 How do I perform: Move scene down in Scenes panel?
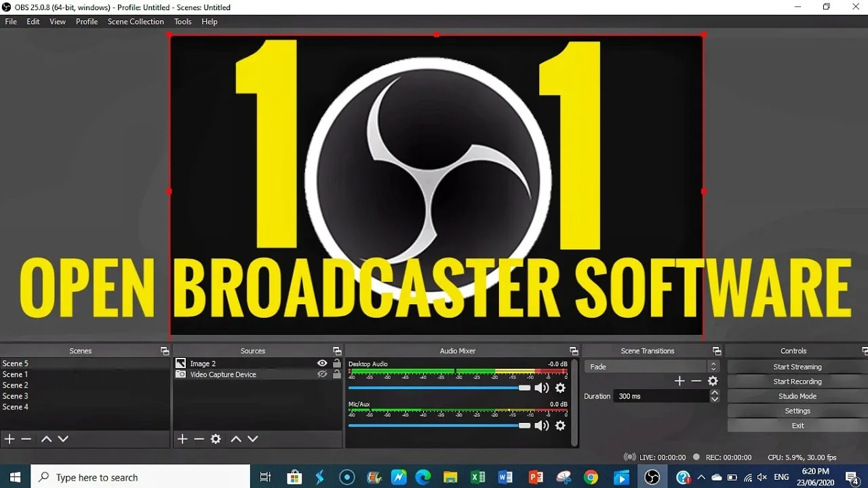(x=63, y=439)
